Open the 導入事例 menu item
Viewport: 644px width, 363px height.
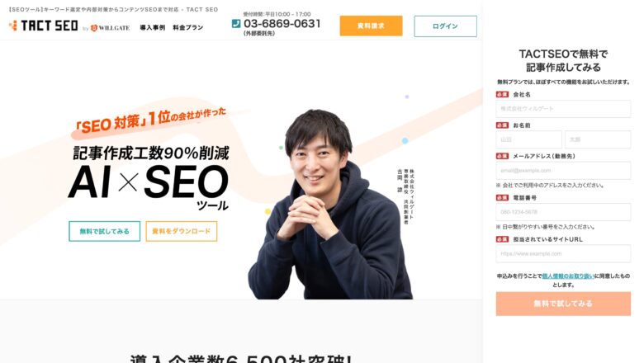pos(153,27)
